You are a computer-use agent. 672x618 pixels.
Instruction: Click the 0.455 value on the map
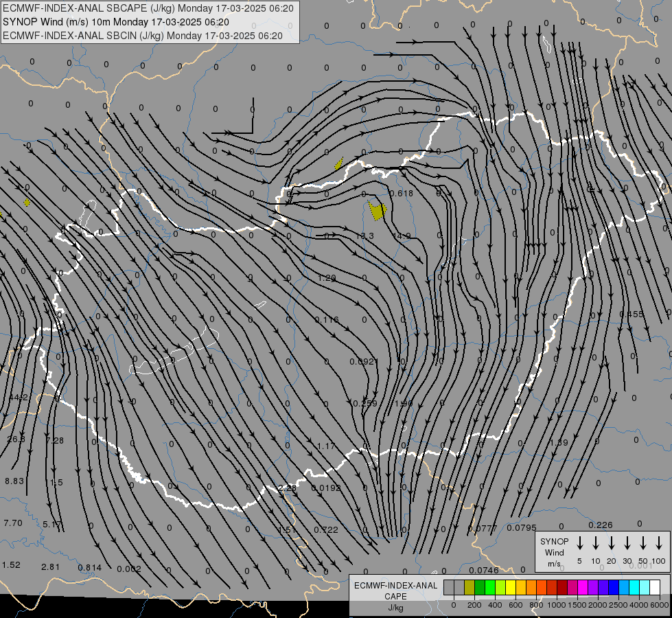pos(632,314)
